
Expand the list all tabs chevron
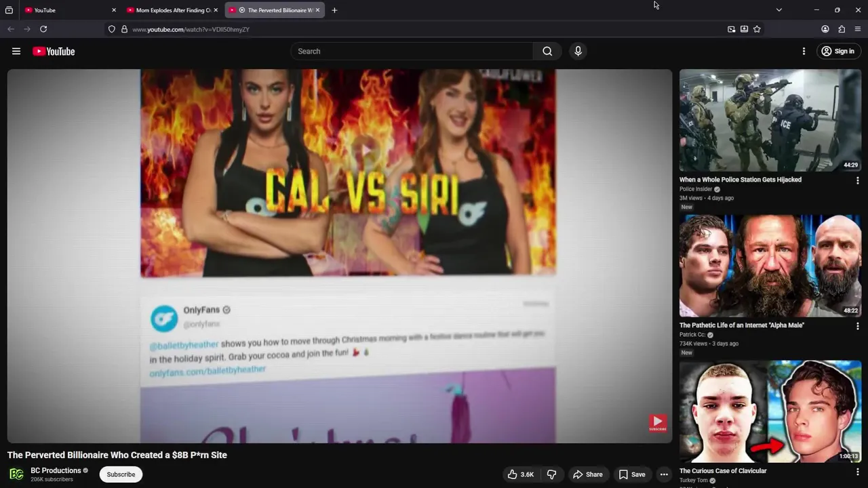click(778, 10)
